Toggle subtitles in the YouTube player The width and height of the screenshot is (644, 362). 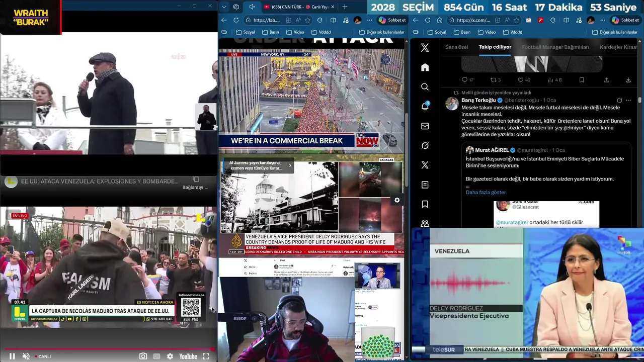[156, 356]
